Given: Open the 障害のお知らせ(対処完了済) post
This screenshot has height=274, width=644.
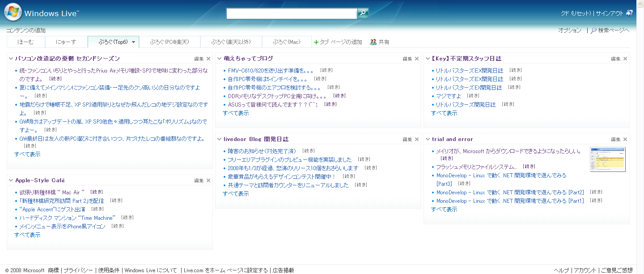Looking at the screenshot, I should 262,151.
